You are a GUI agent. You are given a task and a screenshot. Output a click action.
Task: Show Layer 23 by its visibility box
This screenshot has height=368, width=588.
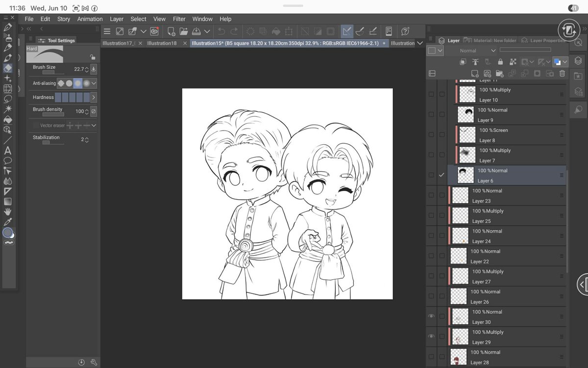pyautogui.click(x=431, y=195)
